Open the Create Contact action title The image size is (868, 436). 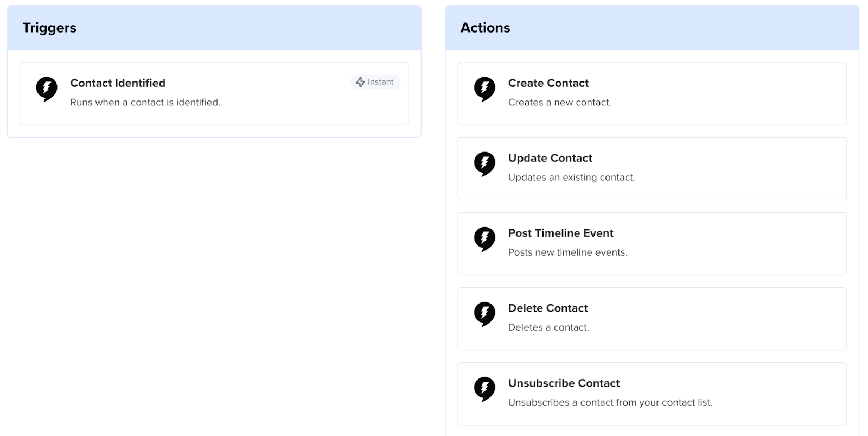coord(548,83)
